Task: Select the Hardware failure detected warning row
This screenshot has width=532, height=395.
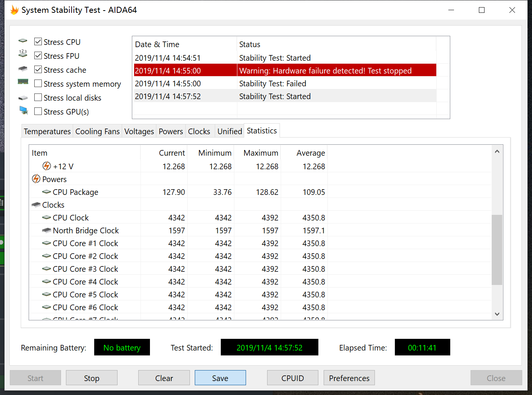Action: 285,70
